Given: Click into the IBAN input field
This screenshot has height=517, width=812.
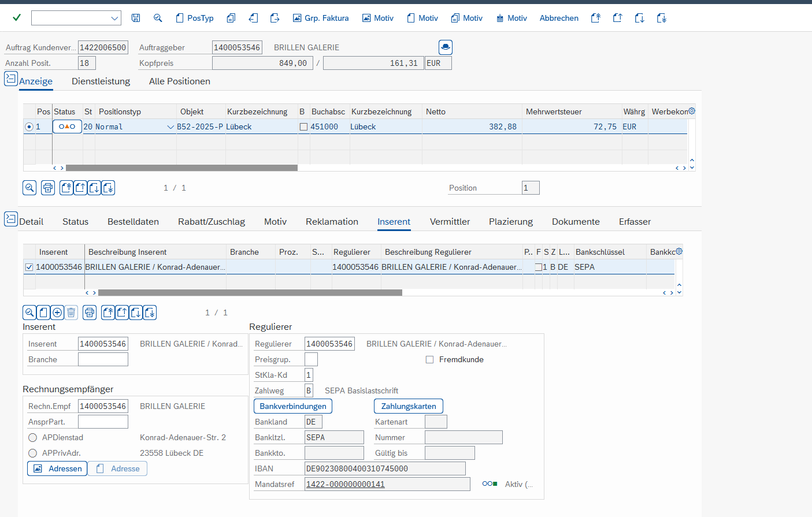Looking at the screenshot, I should coord(385,468).
